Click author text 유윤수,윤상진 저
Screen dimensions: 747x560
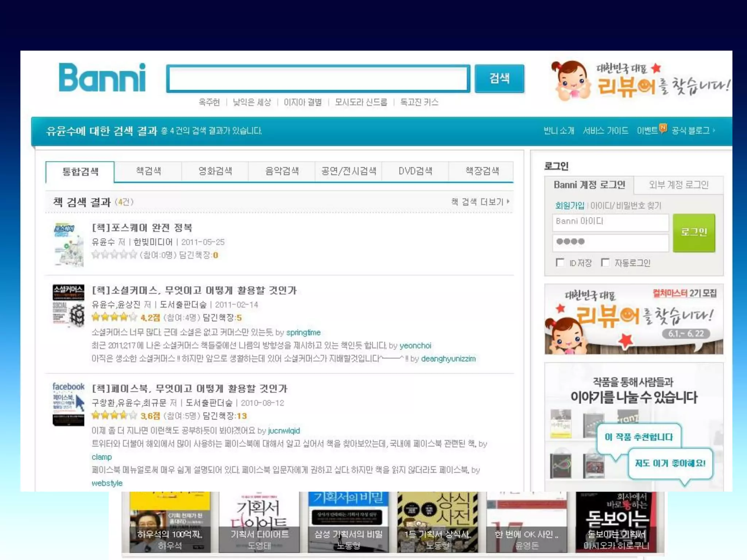coord(121,304)
